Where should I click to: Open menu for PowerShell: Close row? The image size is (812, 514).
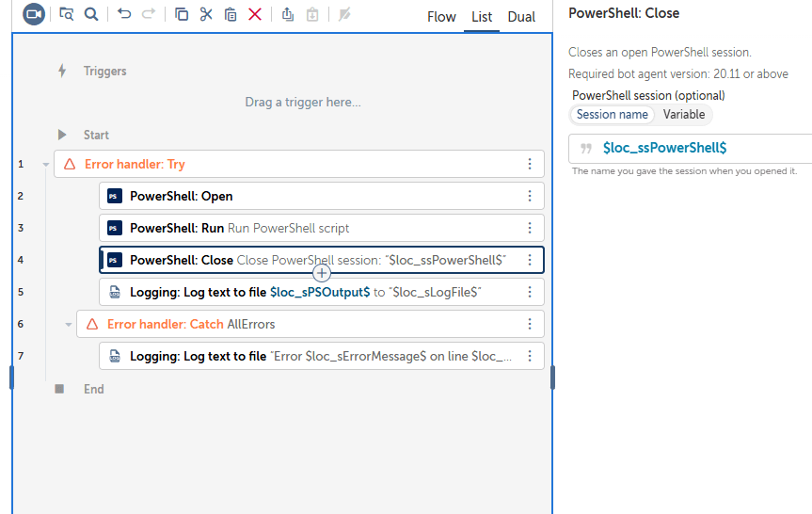pyautogui.click(x=529, y=260)
